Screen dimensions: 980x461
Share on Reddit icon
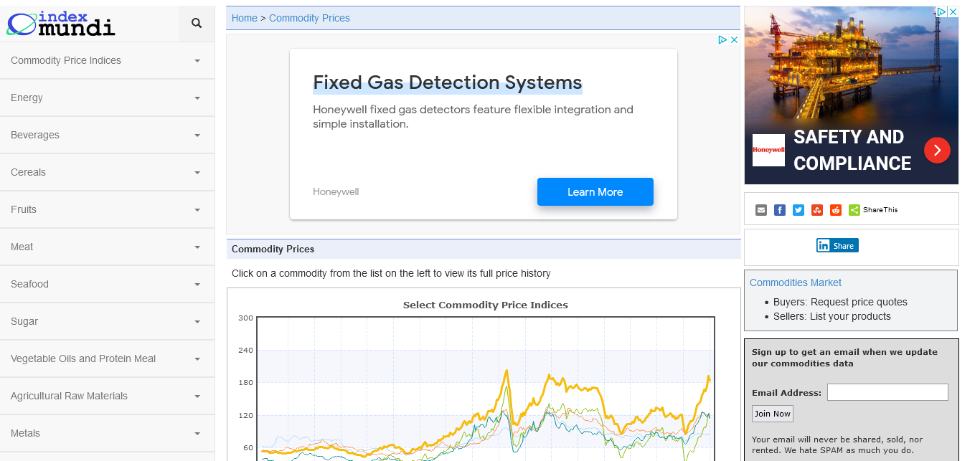pos(836,210)
